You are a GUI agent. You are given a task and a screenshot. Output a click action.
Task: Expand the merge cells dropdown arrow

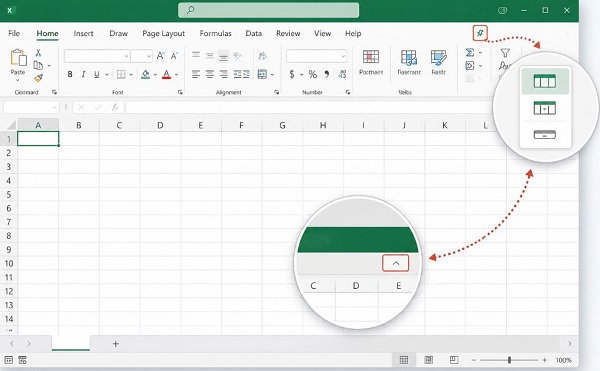tap(272, 75)
